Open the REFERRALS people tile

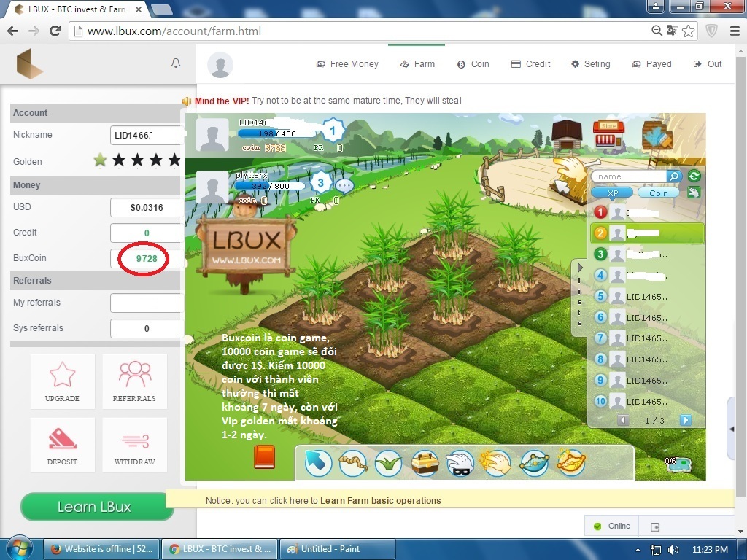134,381
